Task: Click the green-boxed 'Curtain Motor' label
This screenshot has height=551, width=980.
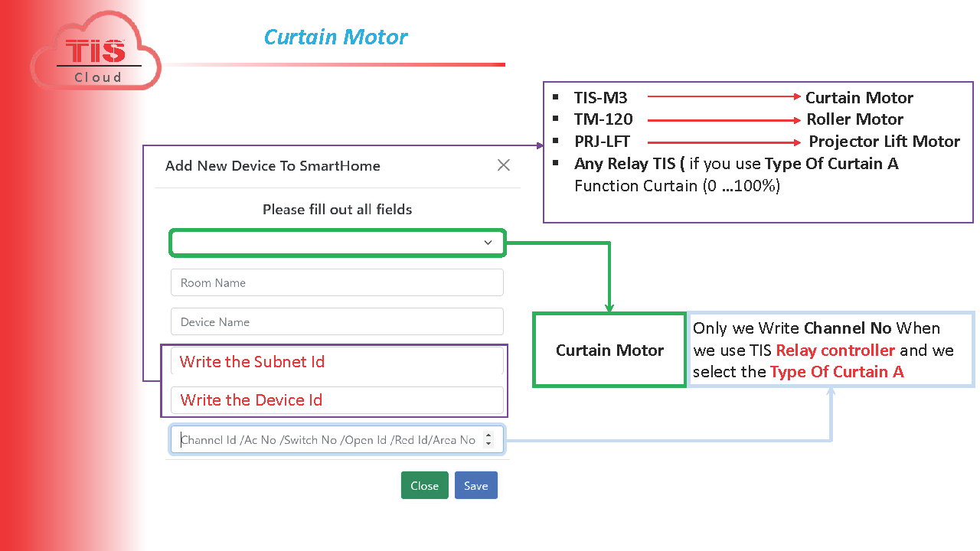Action: [x=609, y=350]
